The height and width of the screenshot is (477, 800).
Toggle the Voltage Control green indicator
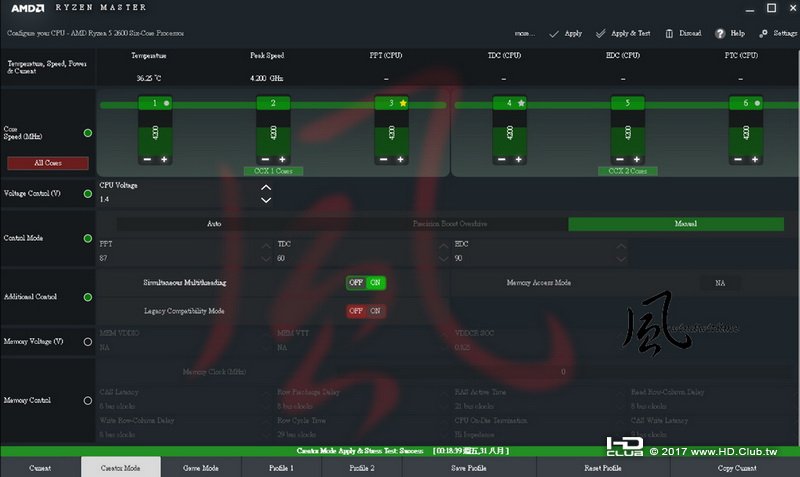(x=88, y=194)
